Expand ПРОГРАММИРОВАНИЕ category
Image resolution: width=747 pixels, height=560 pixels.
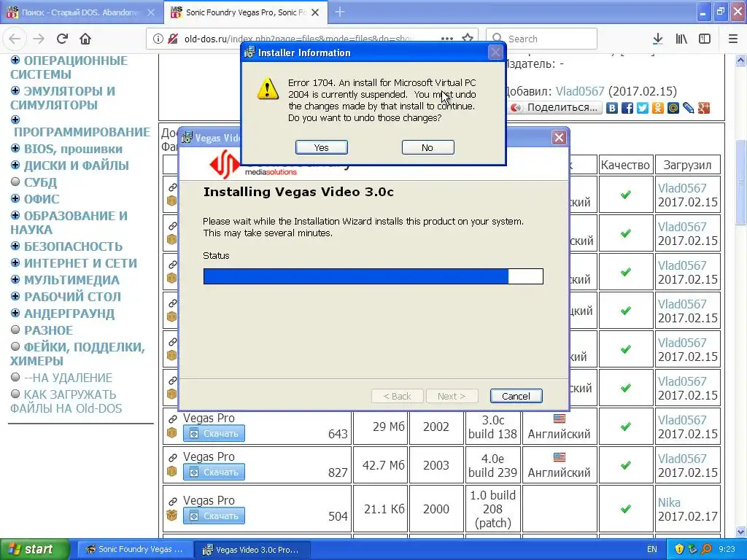click(15, 119)
